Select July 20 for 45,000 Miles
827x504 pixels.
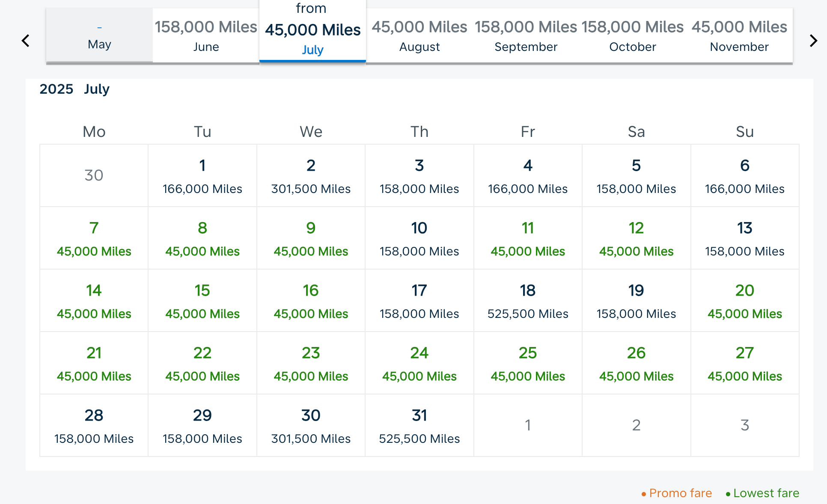pos(744,301)
